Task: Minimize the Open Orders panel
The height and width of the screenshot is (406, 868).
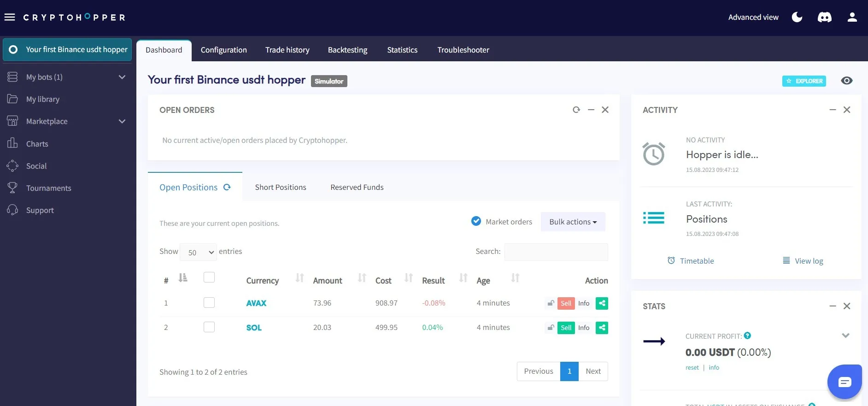Action: click(591, 110)
